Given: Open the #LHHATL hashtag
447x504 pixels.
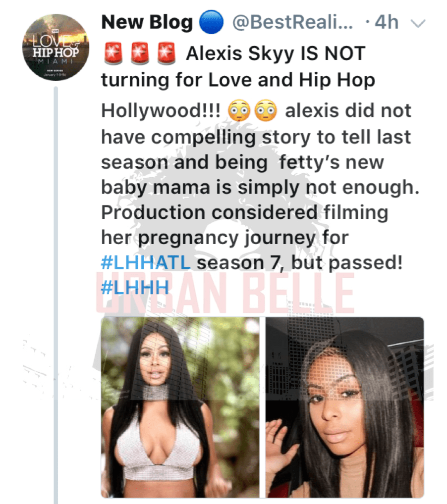Looking at the screenshot, I should tap(146, 262).
